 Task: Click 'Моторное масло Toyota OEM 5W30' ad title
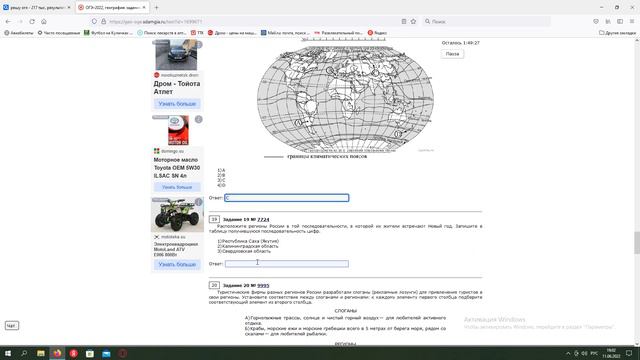(x=177, y=168)
